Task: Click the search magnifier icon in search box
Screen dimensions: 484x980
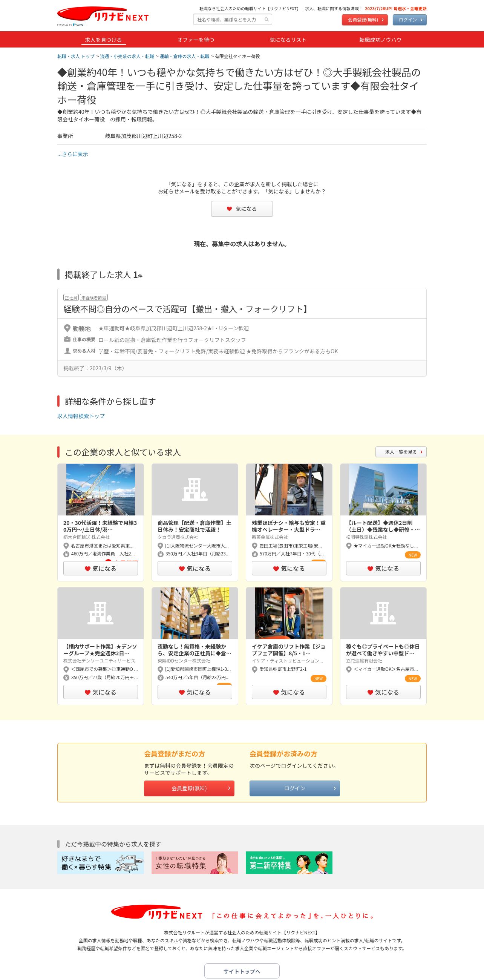Action: tap(267, 19)
